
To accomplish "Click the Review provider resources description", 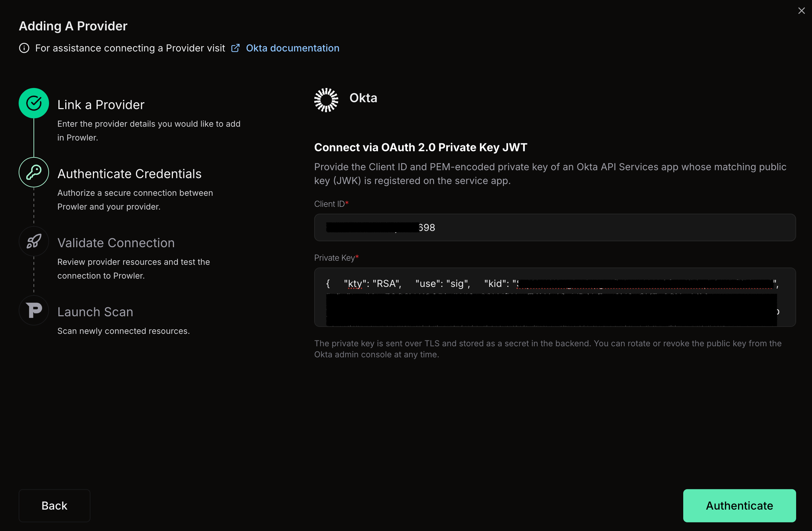I will [134, 269].
